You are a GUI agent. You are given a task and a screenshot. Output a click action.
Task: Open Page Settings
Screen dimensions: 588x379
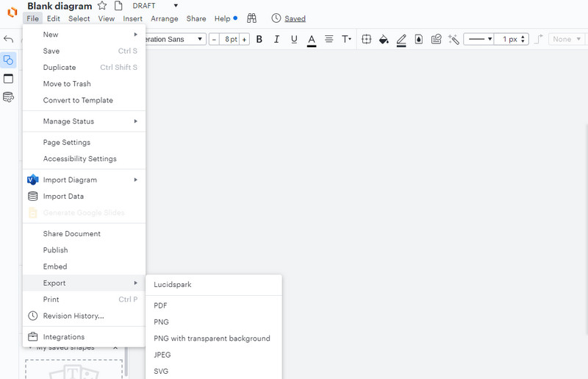84,142
